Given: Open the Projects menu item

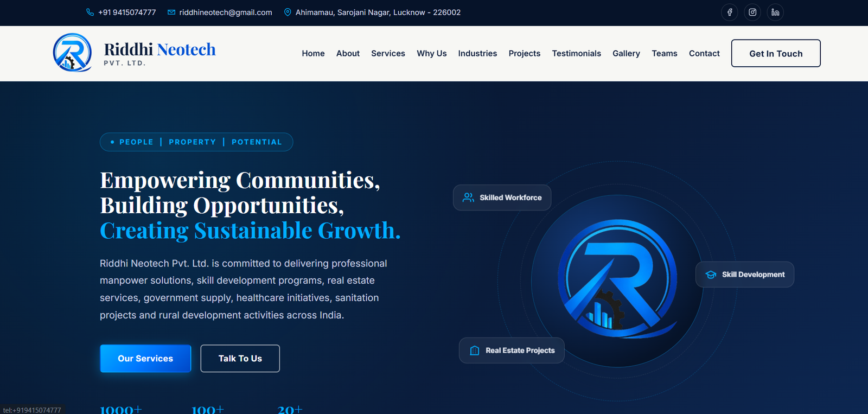Looking at the screenshot, I should [525, 53].
